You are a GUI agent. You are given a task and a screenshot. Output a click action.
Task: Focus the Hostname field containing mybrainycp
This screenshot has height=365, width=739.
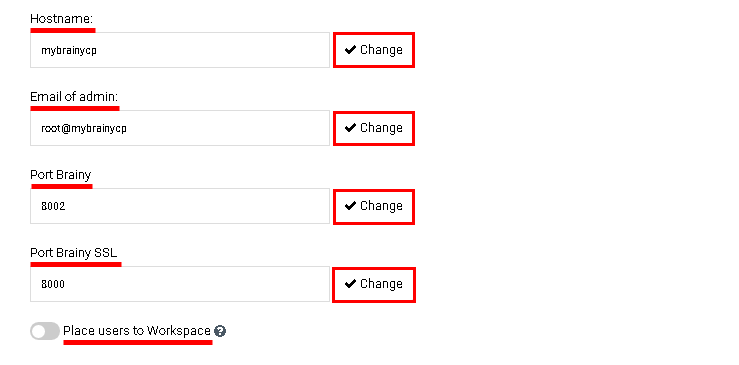(180, 50)
